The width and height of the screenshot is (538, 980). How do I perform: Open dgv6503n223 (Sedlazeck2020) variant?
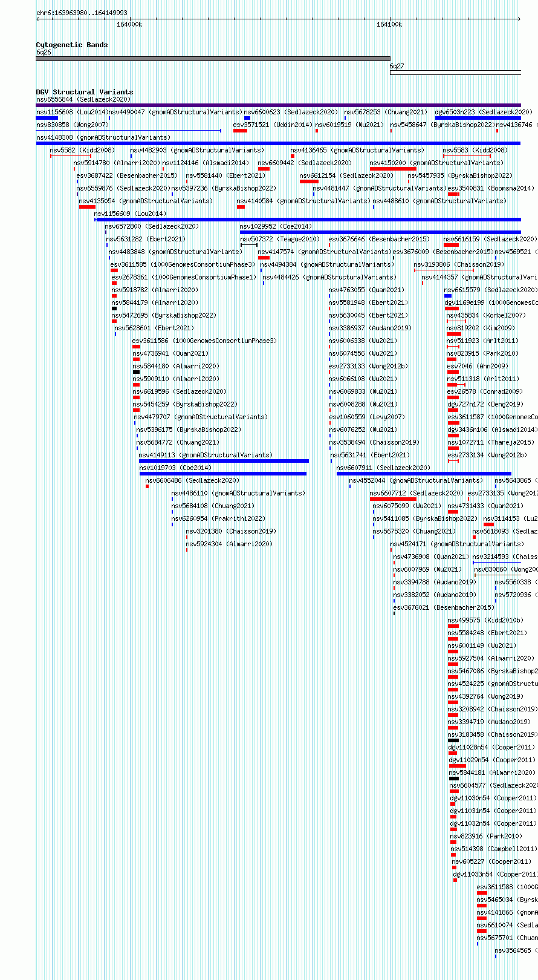pyautogui.click(x=484, y=112)
